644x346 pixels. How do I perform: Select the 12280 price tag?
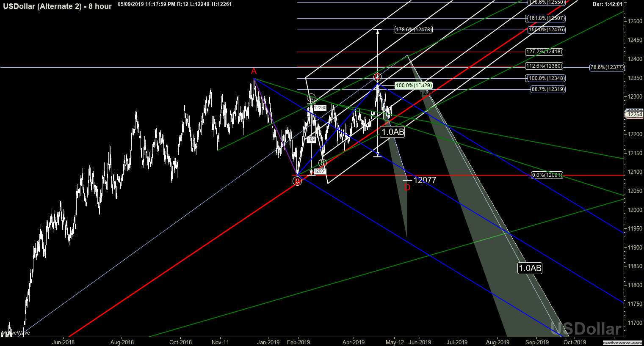pos(321,107)
